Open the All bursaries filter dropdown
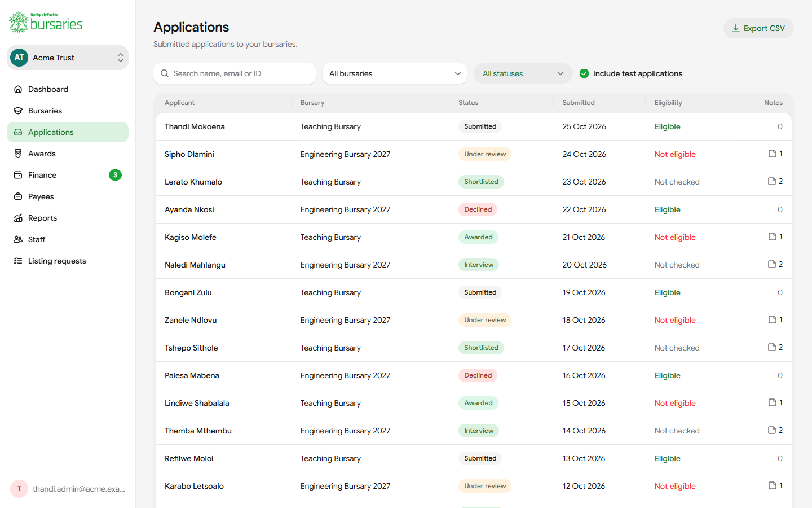 [x=395, y=73]
